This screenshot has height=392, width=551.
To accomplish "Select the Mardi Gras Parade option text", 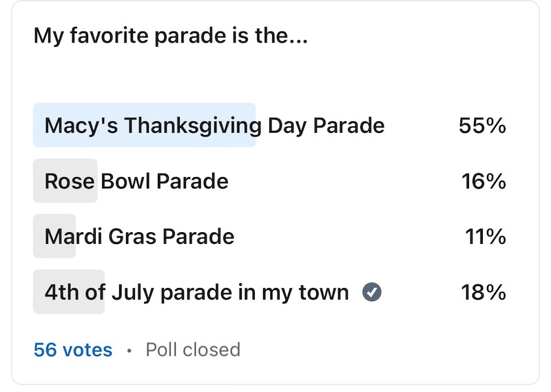I will 140,236.
